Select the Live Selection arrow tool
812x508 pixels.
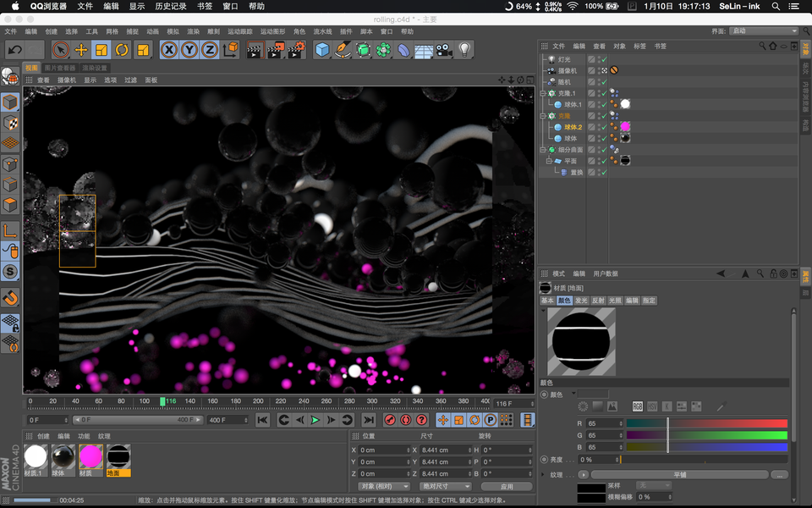[61, 50]
